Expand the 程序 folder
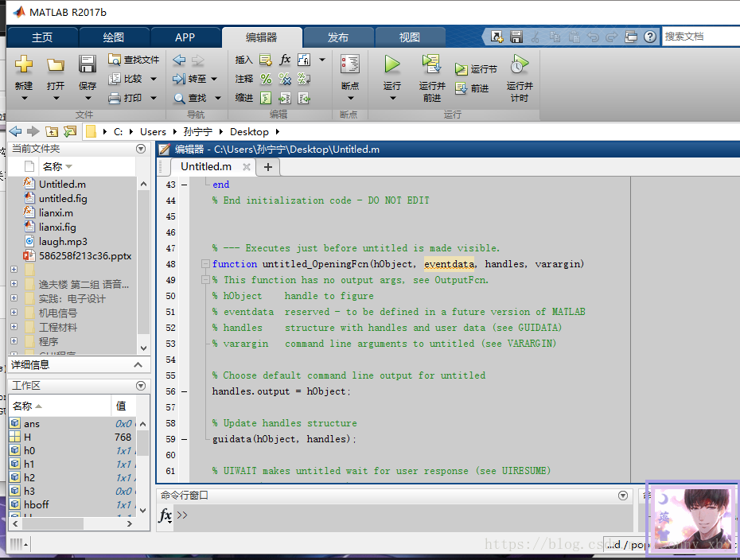This screenshot has height=560, width=740. (x=14, y=340)
